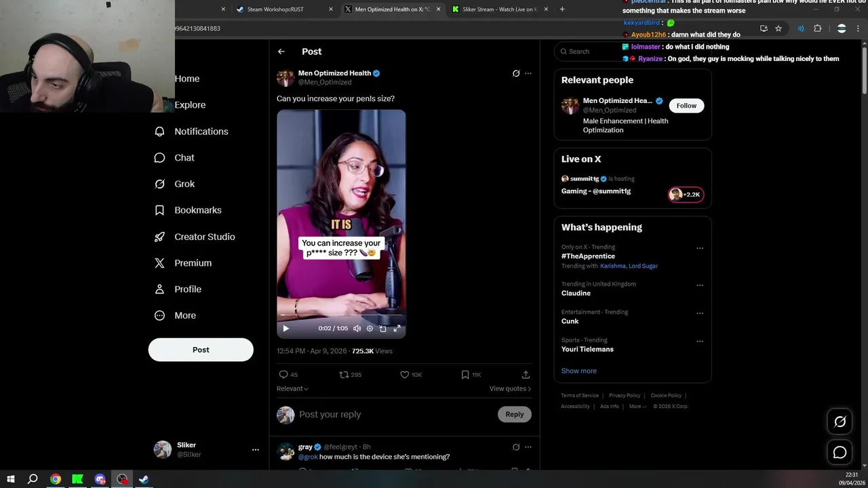Screen dimensions: 868x488
Task: Go back using the Post header arrow
Action: click(281, 52)
